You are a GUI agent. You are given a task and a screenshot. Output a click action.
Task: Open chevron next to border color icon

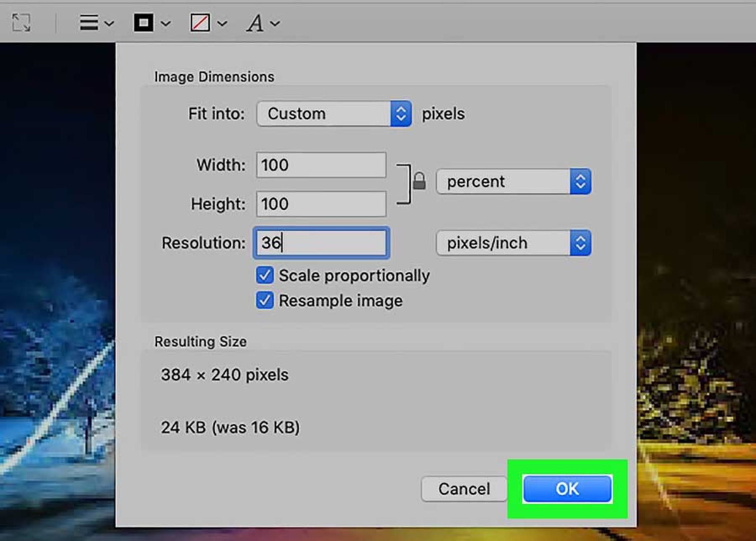pyautogui.click(x=166, y=24)
